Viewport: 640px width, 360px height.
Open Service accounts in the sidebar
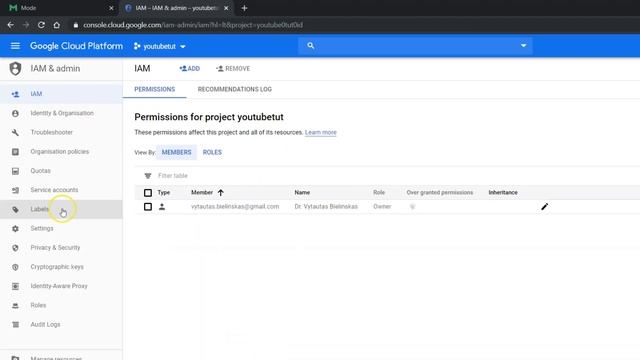coord(61,190)
